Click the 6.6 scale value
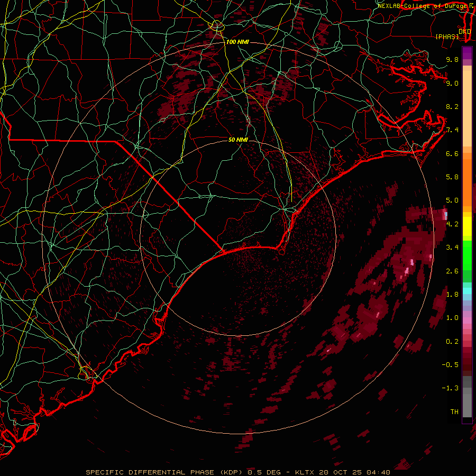The height and width of the screenshot is (476, 476). 452,153
